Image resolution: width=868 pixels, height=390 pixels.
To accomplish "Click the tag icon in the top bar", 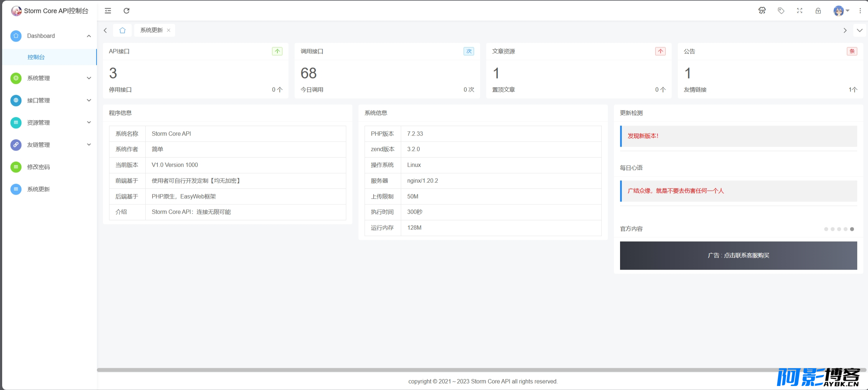I will 781,11.
